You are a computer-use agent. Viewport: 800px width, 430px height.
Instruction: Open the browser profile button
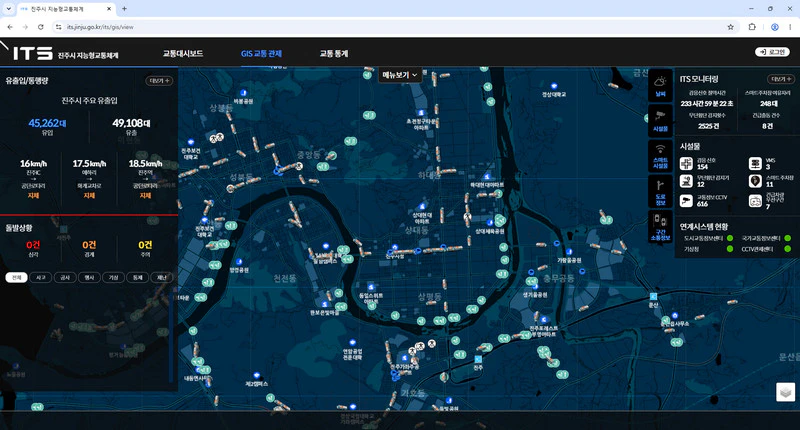pyautogui.click(x=774, y=27)
